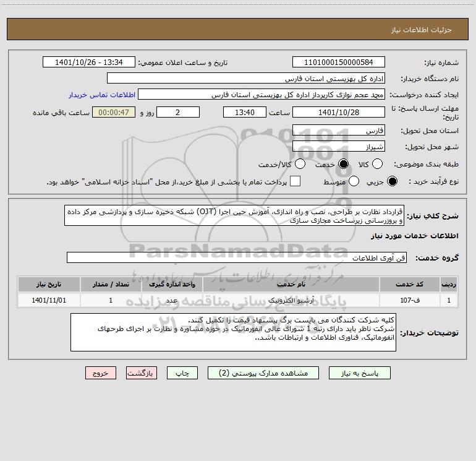The width and height of the screenshot is (476, 461).
Task: Click the اطلاعات خدمات مورد نیاز heading
Action: click(x=414, y=236)
